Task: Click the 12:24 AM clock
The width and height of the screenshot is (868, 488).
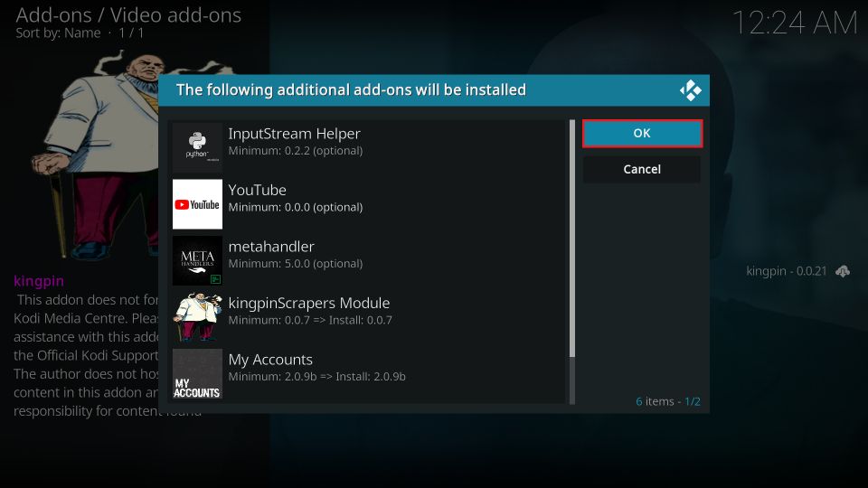Action: coord(795,23)
